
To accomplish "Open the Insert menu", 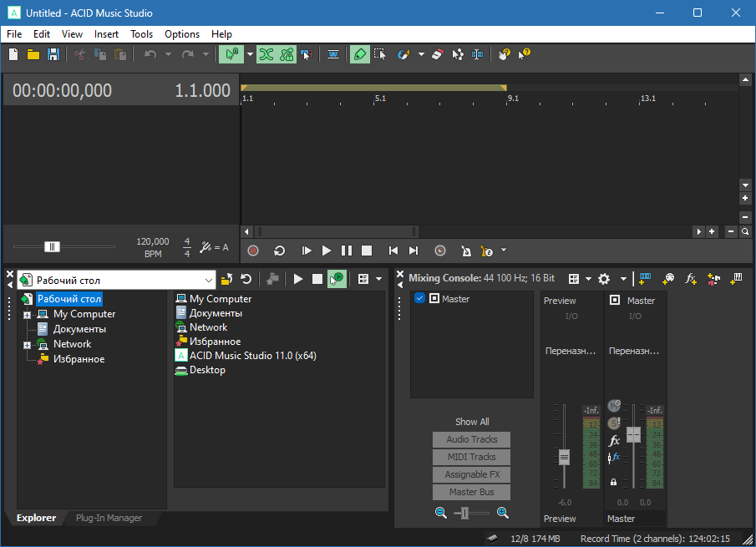I will point(106,34).
